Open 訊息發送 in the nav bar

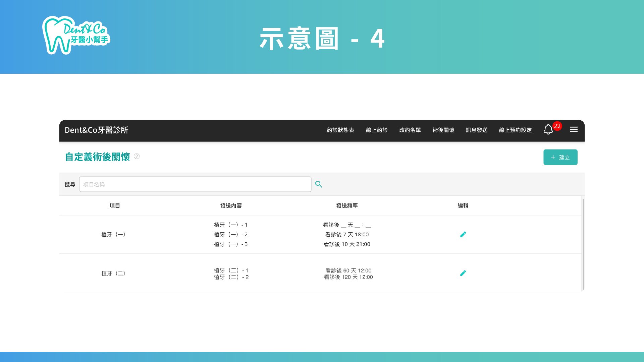pyautogui.click(x=477, y=130)
